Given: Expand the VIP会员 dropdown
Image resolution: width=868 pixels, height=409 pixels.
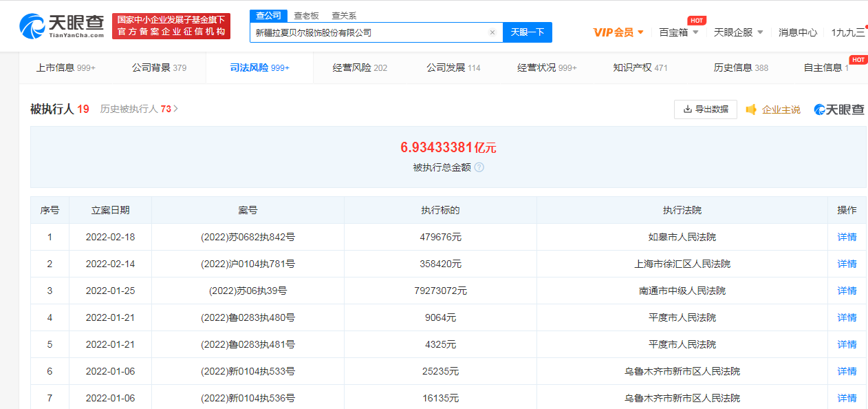Looking at the screenshot, I should pyautogui.click(x=618, y=32).
